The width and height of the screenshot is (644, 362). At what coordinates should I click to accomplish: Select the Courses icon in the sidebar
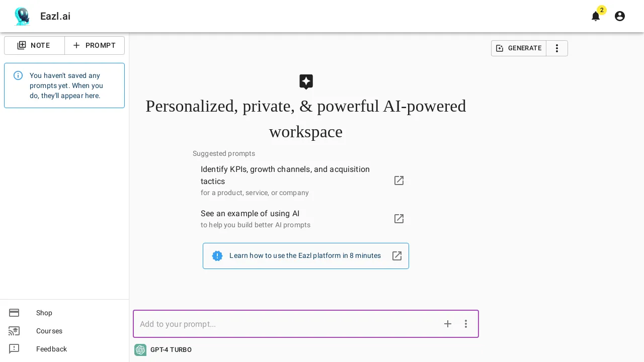point(14,331)
